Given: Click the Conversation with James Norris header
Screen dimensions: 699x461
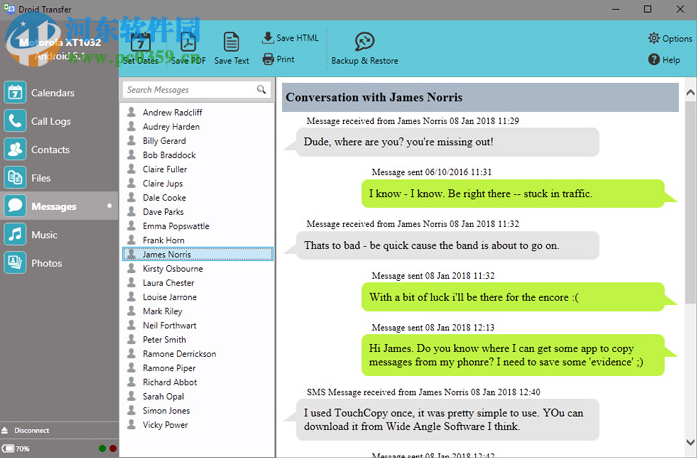Looking at the screenshot, I should point(480,97).
